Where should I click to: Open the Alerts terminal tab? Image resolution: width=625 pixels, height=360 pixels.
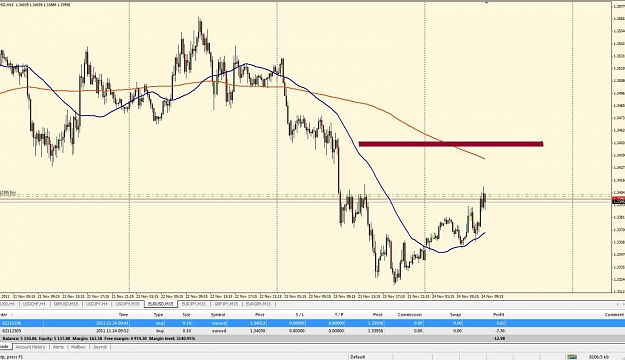[58, 347]
